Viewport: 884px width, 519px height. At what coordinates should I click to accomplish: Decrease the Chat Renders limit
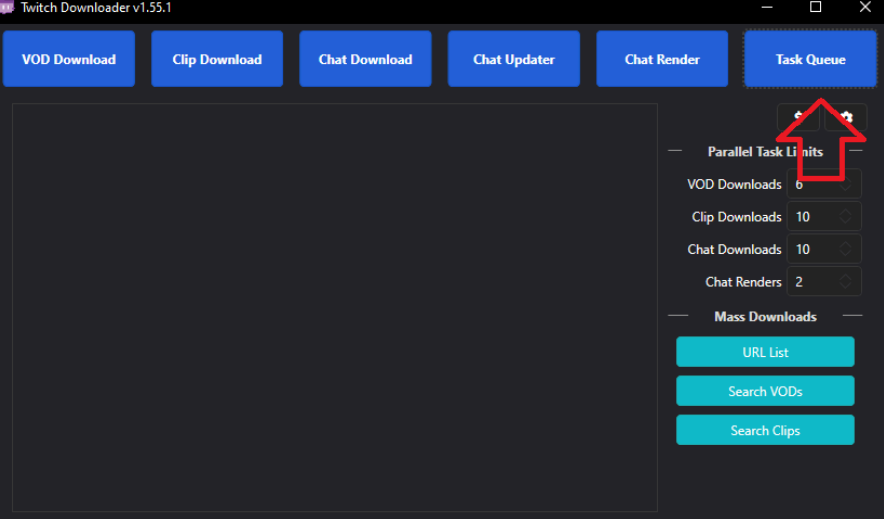[x=845, y=286]
